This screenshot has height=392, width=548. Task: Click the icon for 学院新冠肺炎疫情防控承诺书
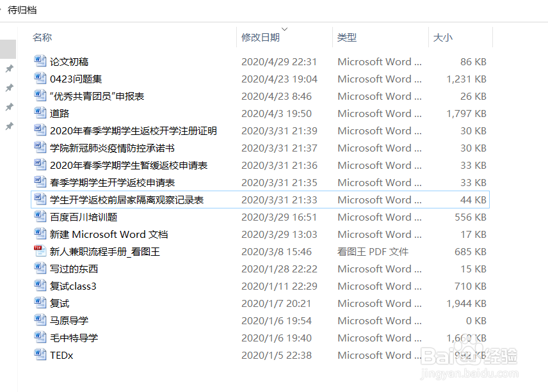[x=40, y=147]
